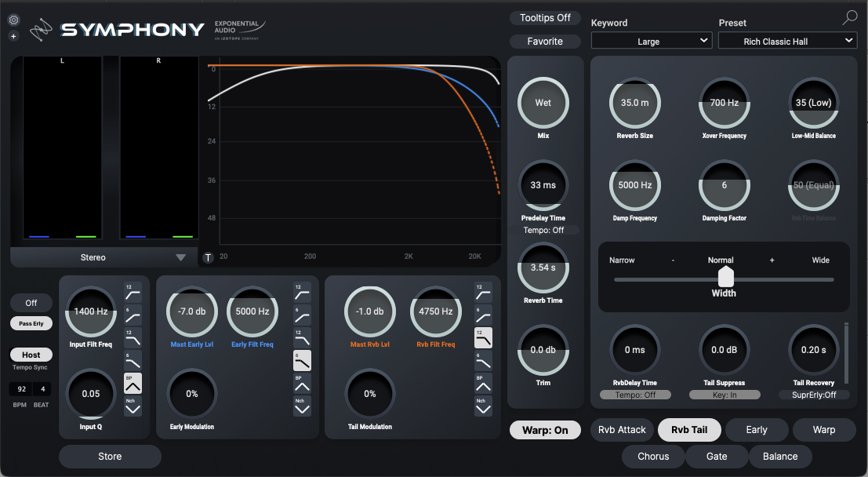Click the 3.54 s Reverb Time knob
Screen dimensions: 868x477
tap(543, 268)
